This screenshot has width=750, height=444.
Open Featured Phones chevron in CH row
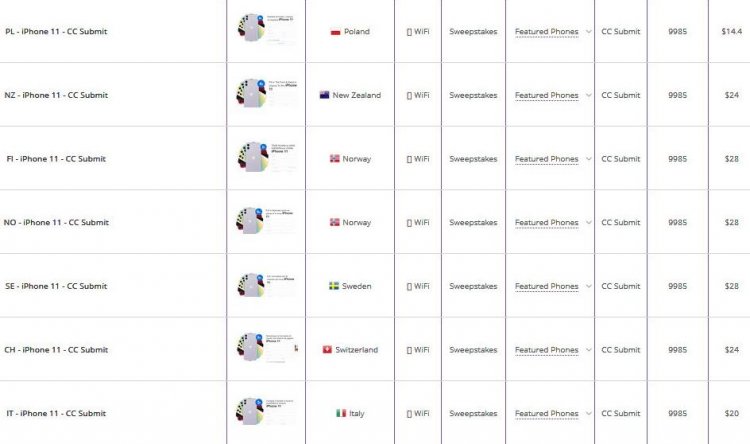click(589, 350)
